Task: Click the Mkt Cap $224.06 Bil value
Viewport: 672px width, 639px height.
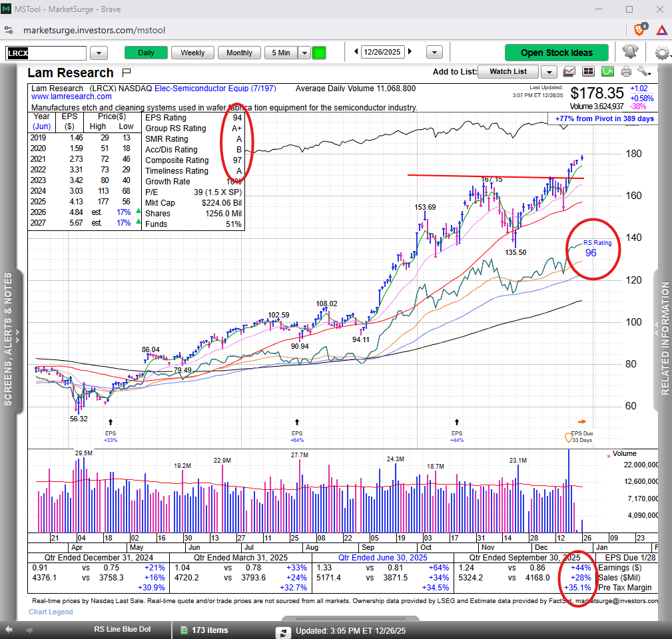Action: pos(222,203)
